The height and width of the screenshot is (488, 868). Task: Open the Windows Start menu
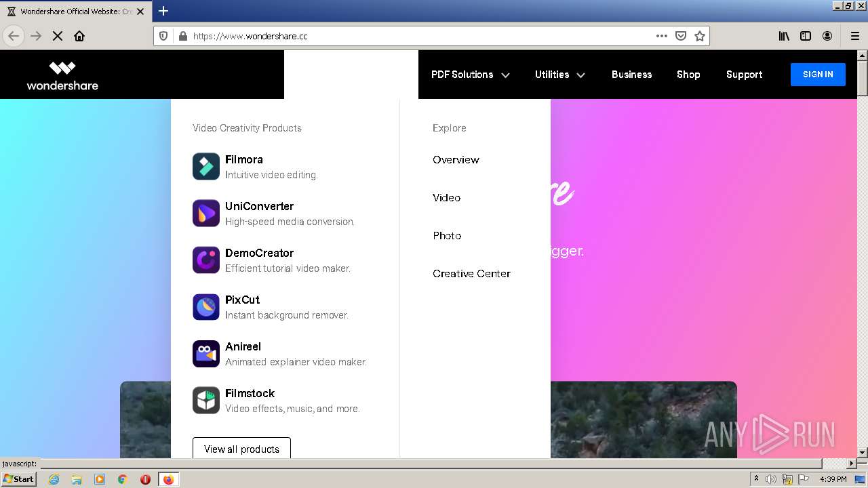(x=19, y=479)
